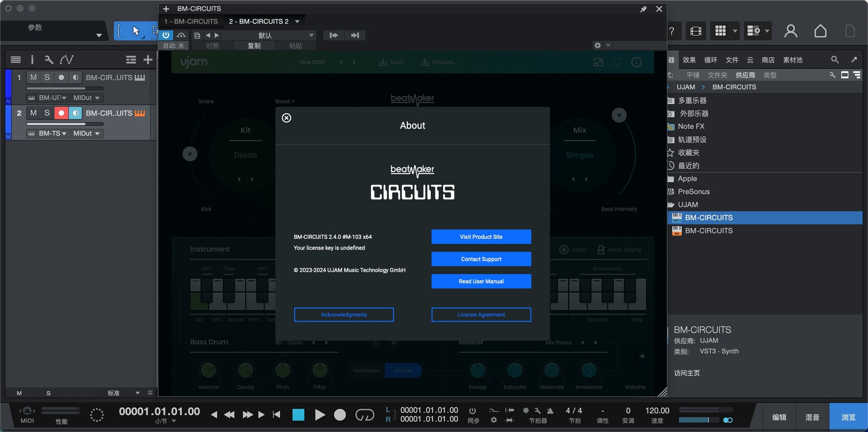Open the video player film icon
Screen dimensions: 868x432
pos(696,31)
